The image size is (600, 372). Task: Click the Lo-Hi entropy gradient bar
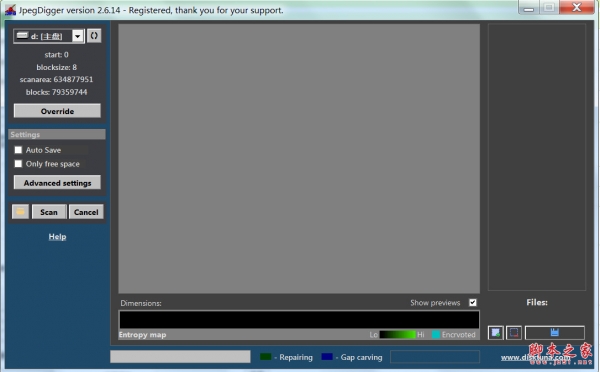click(x=397, y=334)
